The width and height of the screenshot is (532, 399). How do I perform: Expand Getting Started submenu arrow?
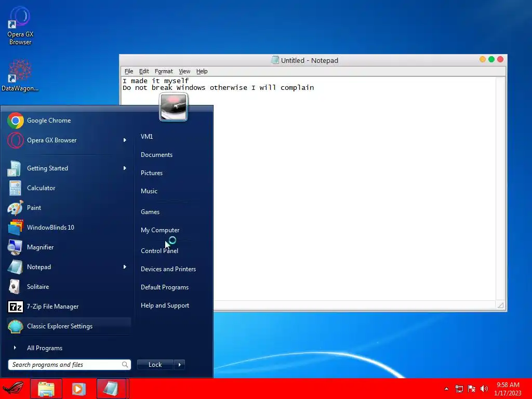(125, 168)
